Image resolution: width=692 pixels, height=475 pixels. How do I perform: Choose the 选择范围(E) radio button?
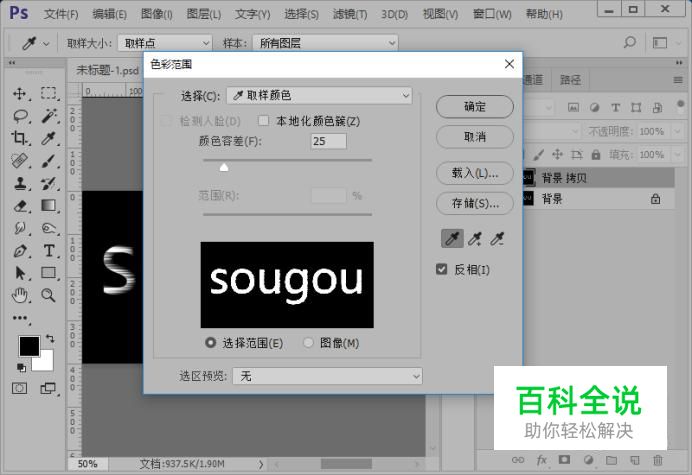click(211, 343)
